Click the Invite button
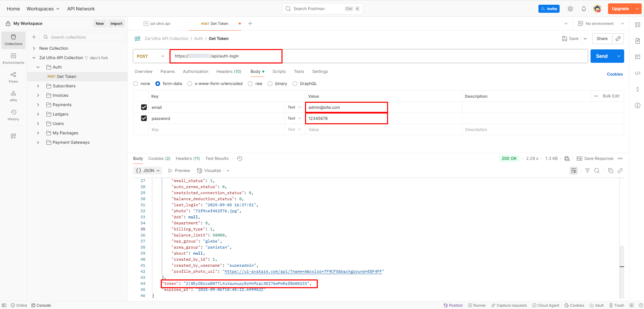The height and width of the screenshot is (309, 644). (x=549, y=9)
